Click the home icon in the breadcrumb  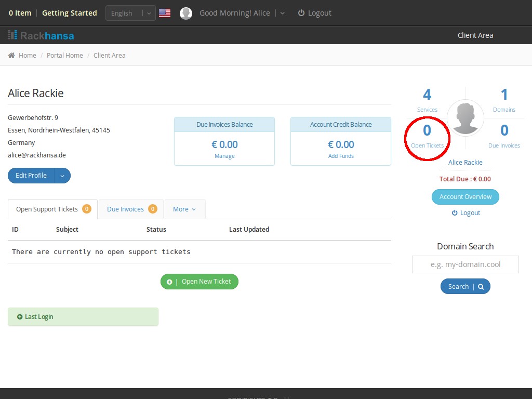click(x=11, y=55)
